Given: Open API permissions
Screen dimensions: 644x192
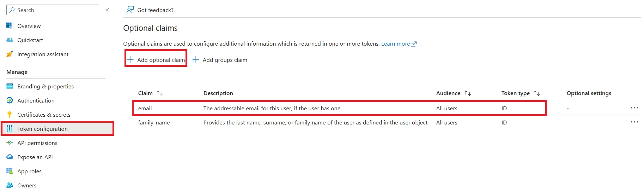Looking at the screenshot, I should pos(37,143).
